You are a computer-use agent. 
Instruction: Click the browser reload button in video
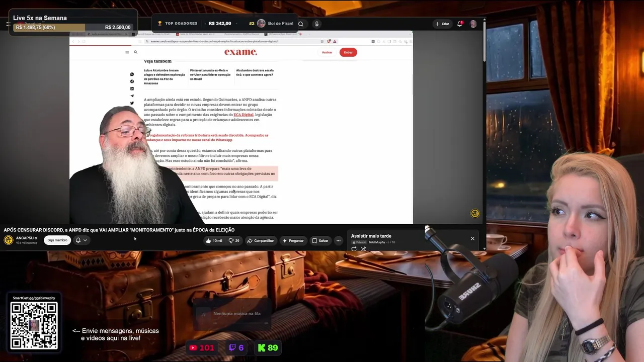pyautogui.click(x=84, y=41)
